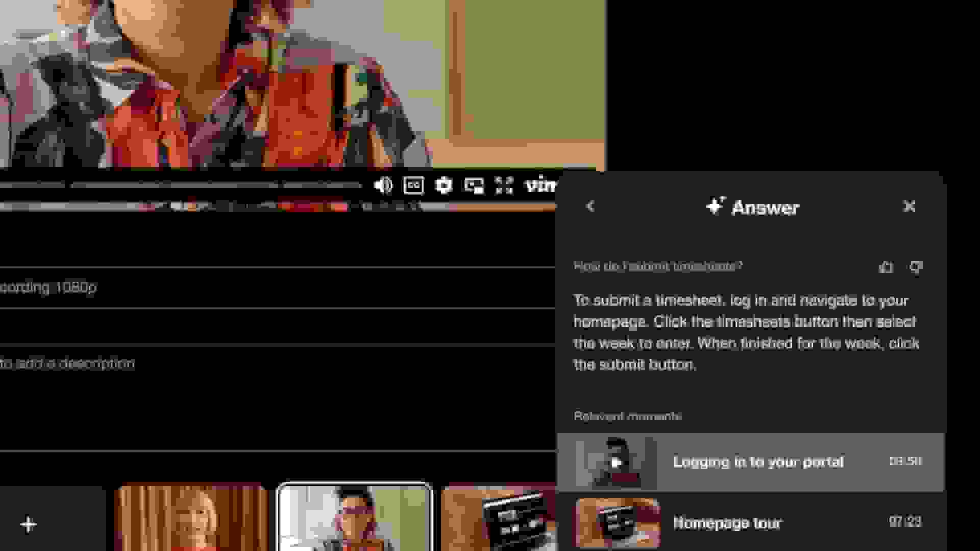Click the add a description field

tap(67, 364)
